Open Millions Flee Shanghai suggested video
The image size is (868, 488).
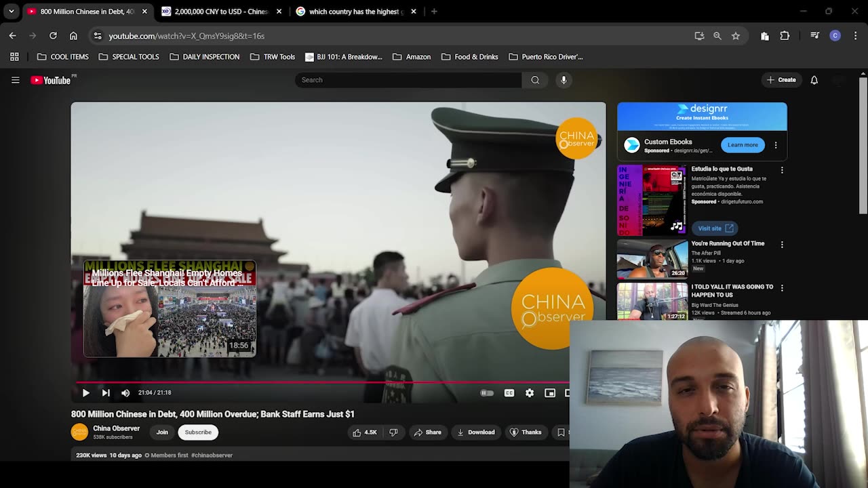click(x=170, y=308)
